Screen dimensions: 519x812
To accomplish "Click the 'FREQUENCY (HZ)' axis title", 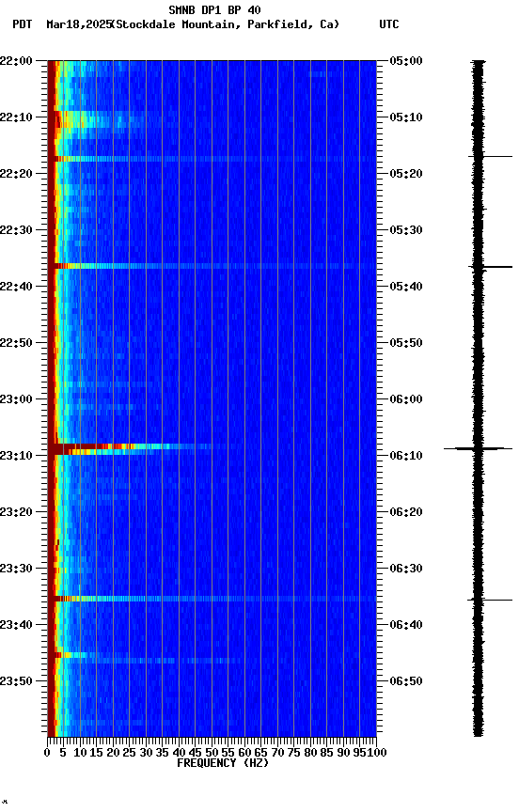I will pyautogui.click(x=223, y=763).
